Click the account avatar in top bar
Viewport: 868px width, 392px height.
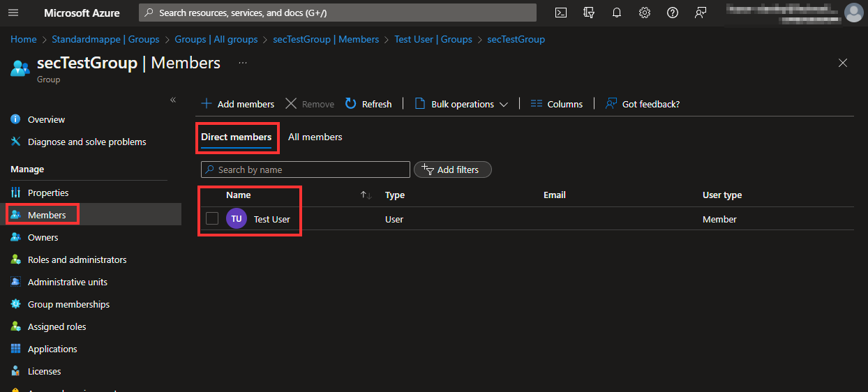[854, 13]
